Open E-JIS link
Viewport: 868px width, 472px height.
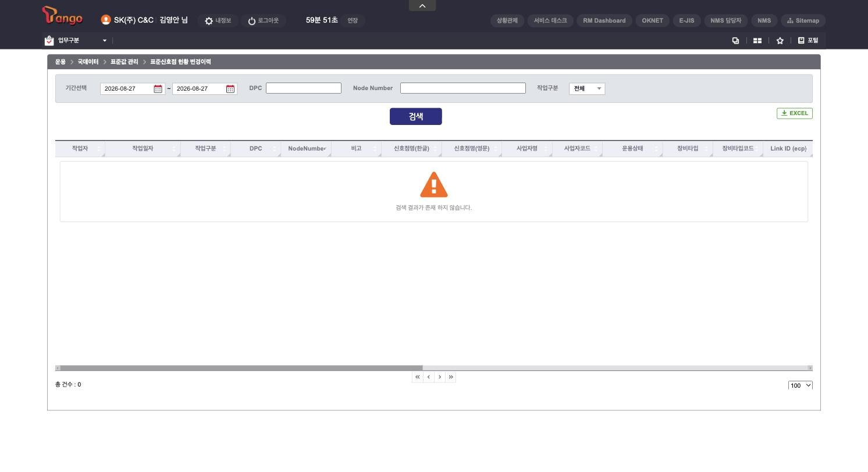click(686, 20)
